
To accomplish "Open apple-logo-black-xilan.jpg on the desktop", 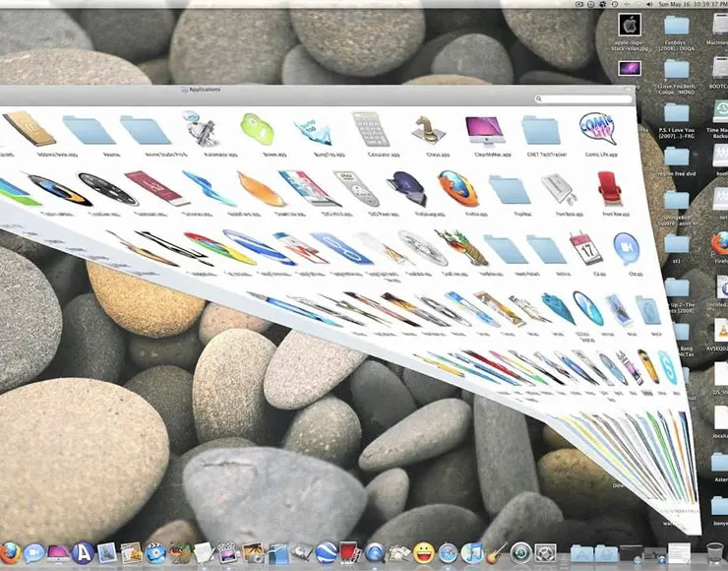I will click(630, 25).
